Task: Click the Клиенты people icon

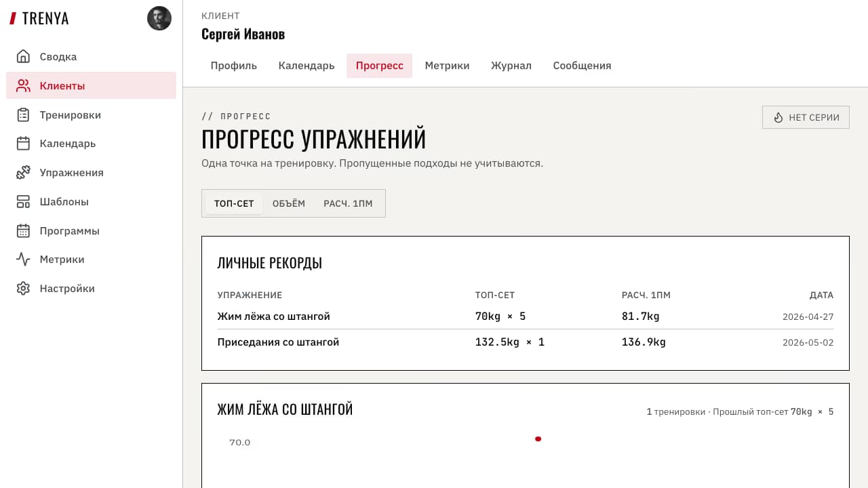Action: (23, 85)
